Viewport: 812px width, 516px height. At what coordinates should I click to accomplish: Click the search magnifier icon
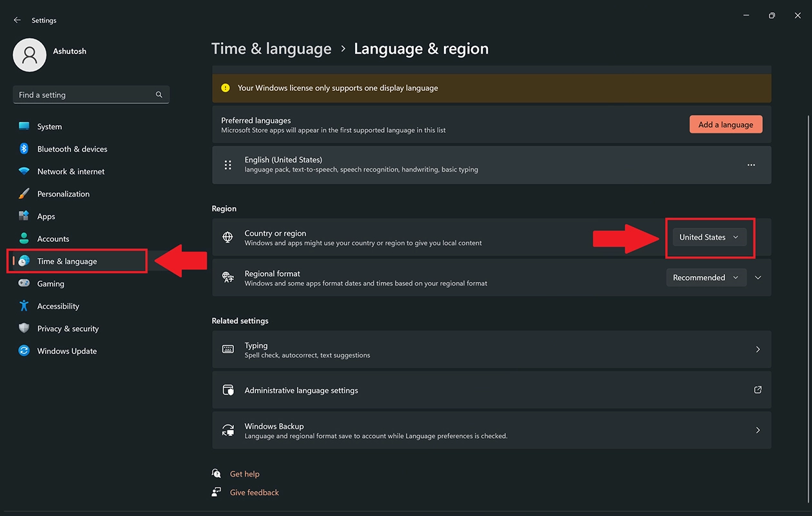159,95
